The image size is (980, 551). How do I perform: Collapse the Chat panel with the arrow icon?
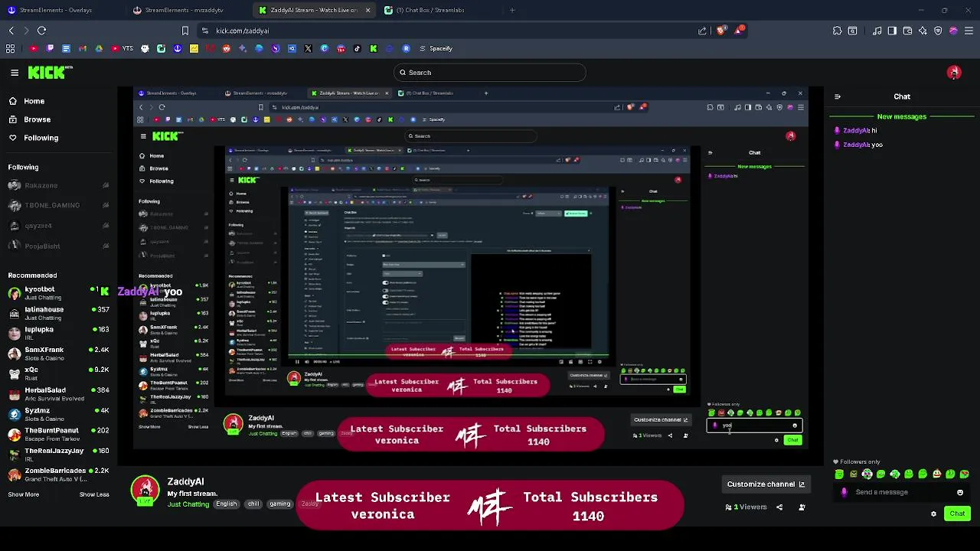[x=838, y=97]
